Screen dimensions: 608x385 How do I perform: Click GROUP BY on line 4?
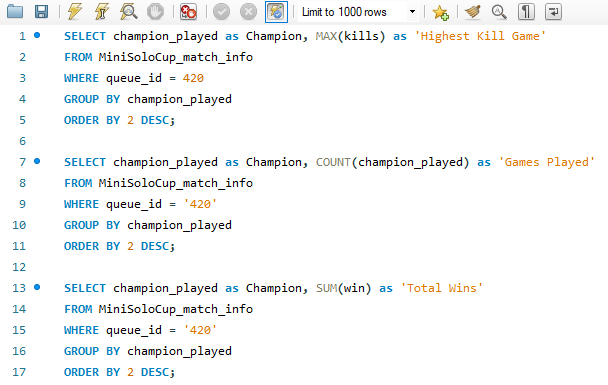tap(92, 99)
